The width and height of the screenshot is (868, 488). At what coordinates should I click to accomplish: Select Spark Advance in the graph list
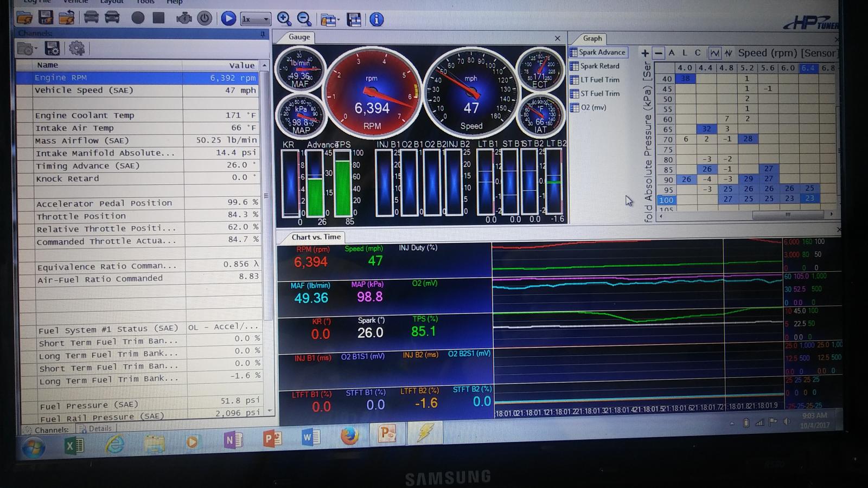(597, 52)
